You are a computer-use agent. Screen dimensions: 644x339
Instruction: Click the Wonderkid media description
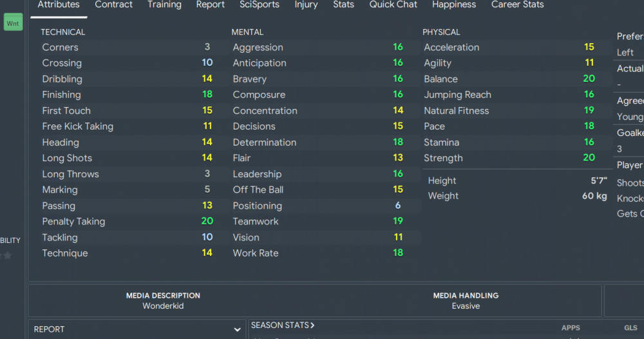point(163,306)
